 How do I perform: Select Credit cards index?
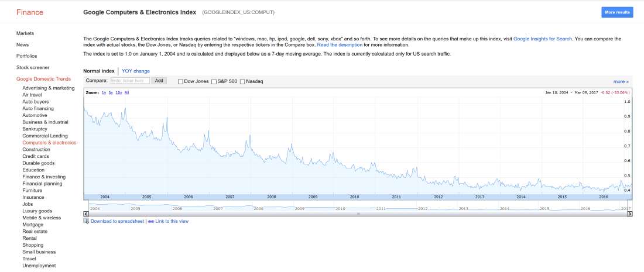pos(36,156)
